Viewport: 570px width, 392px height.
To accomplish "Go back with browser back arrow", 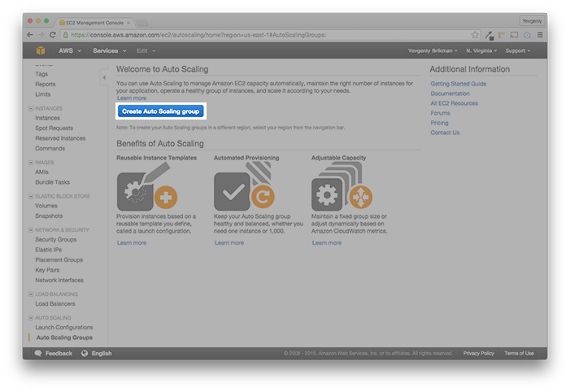I will [30, 35].
